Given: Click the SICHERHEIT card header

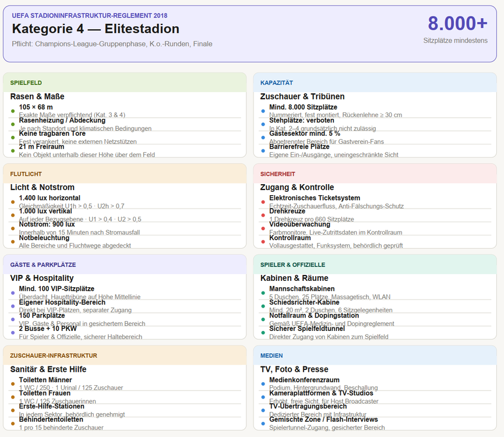Looking at the screenshot, I should [x=375, y=174].
